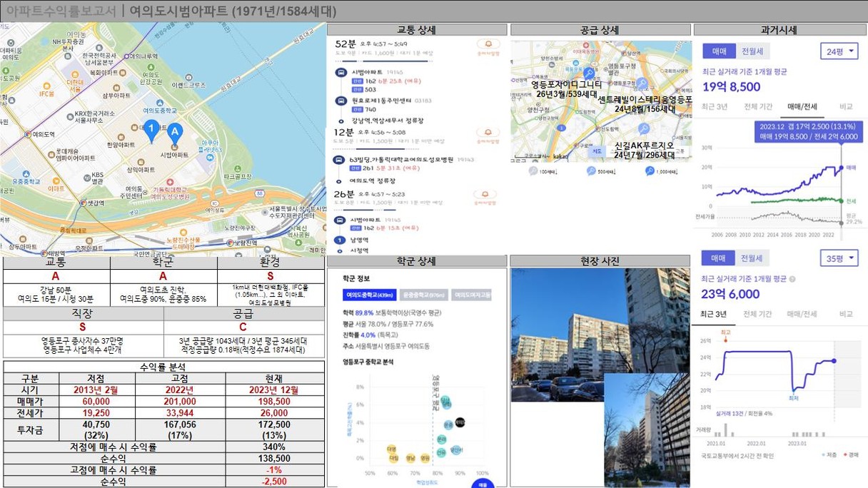868x488 pixels.
Task: Click the blue map marker numbered 1
Action: point(151,131)
